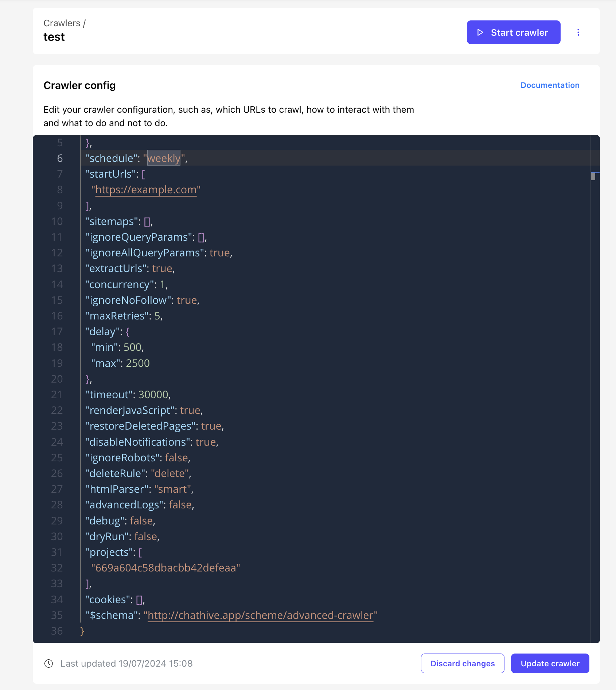
Task: Go back via the Crawlers breadcrumb
Action: (x=62, y=23)
